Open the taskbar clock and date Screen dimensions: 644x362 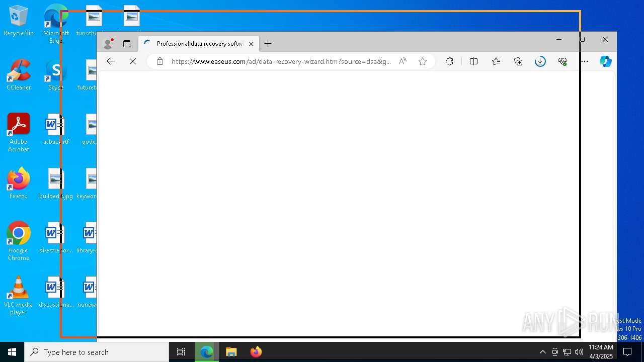pos(601,352)
